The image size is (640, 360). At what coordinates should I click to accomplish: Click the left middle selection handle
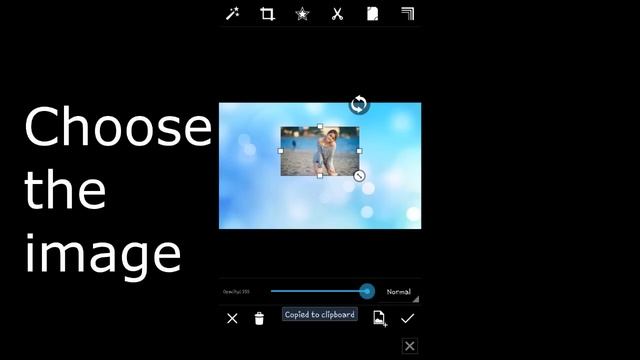point(281,151)
